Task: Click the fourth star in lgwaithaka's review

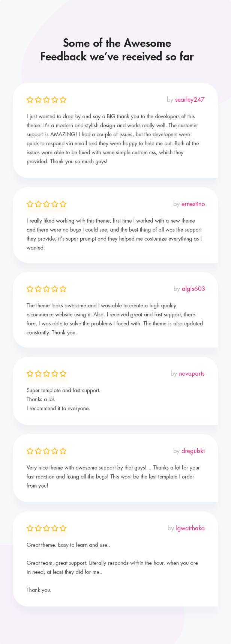Action: [55, 528]
